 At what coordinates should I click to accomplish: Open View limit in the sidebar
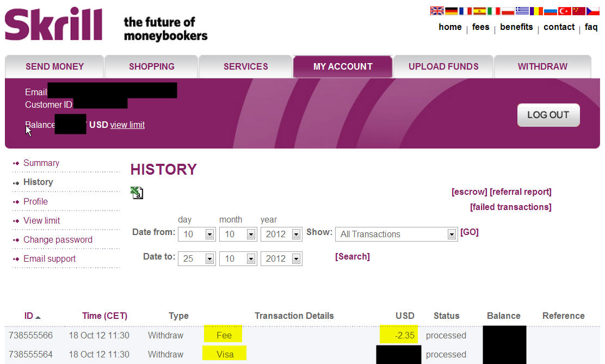42,220
